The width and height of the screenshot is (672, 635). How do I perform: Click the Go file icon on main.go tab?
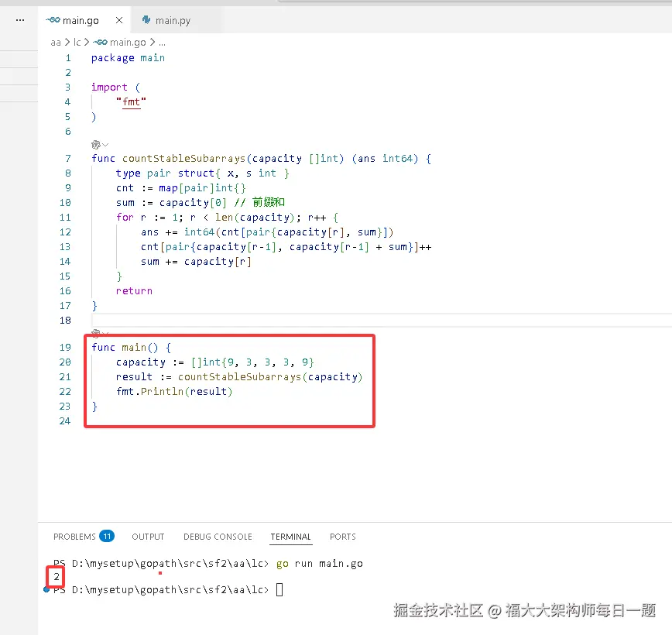[x=53, y=19]
